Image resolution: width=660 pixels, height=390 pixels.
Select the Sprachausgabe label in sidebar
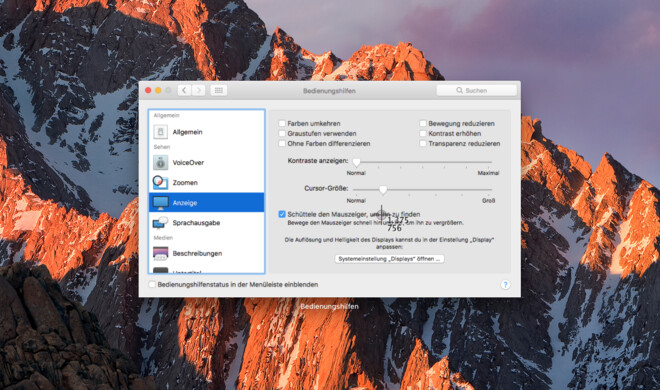click(196, 223)
